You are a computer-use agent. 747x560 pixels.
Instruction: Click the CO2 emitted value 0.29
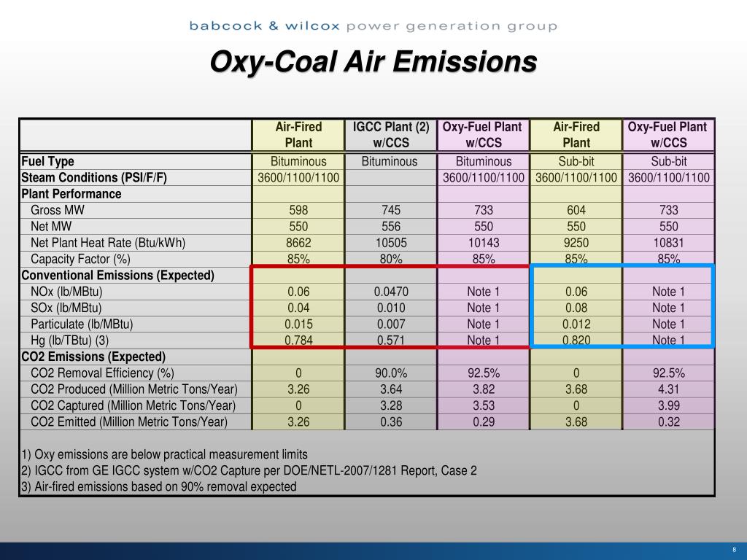484,422
